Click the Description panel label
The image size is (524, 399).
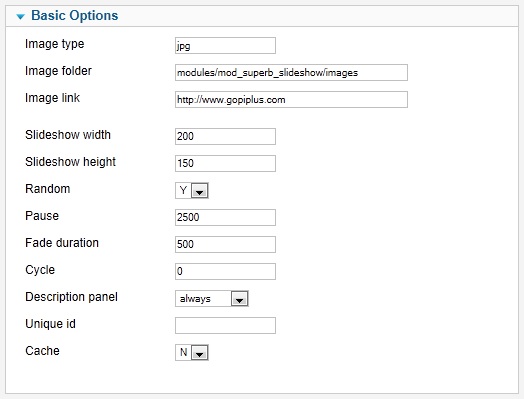tap(71, 297)
